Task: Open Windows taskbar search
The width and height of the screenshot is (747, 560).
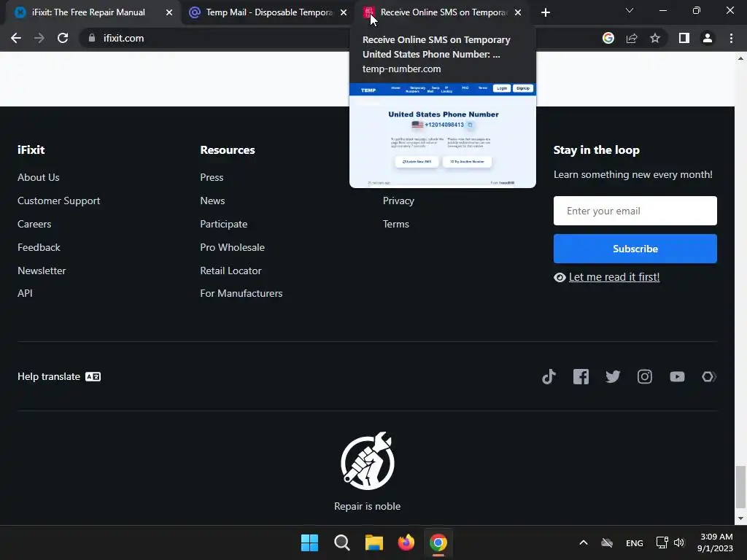Action: (342, 542)
